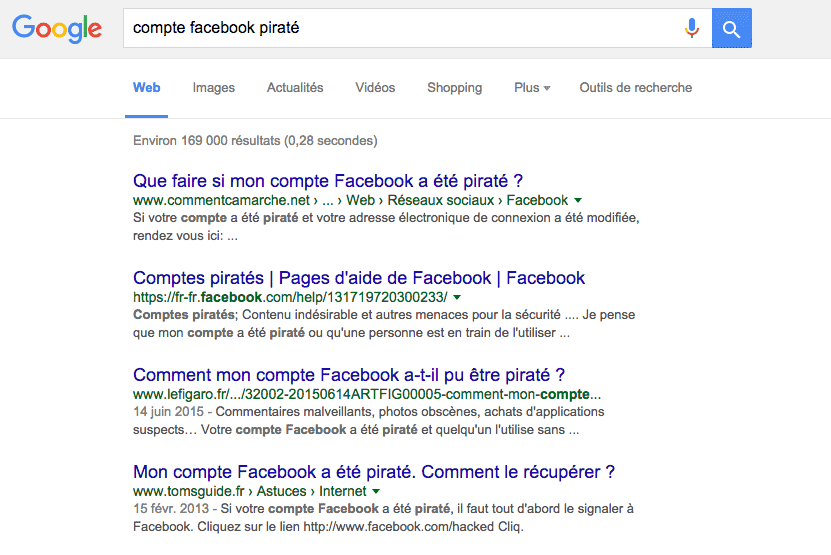This screenshot has width=831, height=555.
Task: Click the lefigaro.fr green URL
Action: (x=367, y=394)
